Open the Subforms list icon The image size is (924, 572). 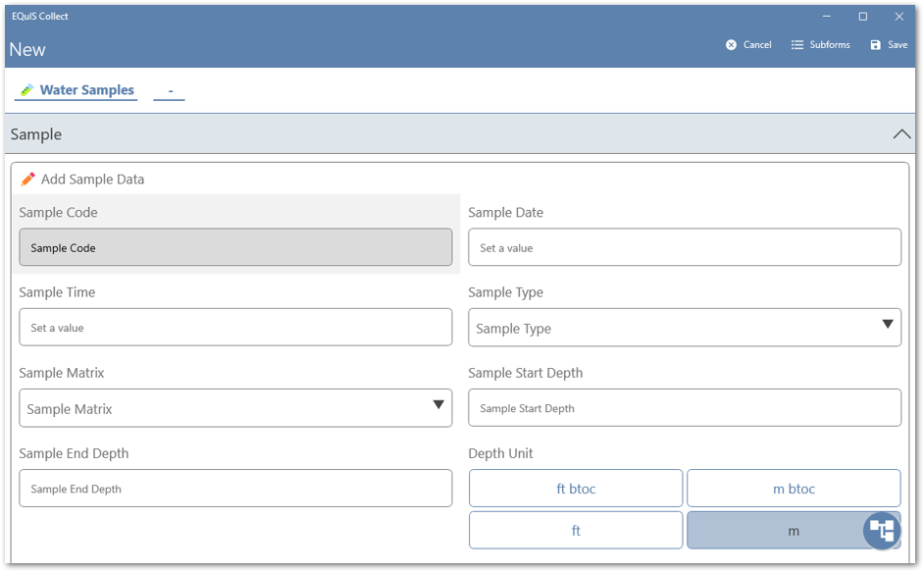pyautogui.click(x=796, y=44)
